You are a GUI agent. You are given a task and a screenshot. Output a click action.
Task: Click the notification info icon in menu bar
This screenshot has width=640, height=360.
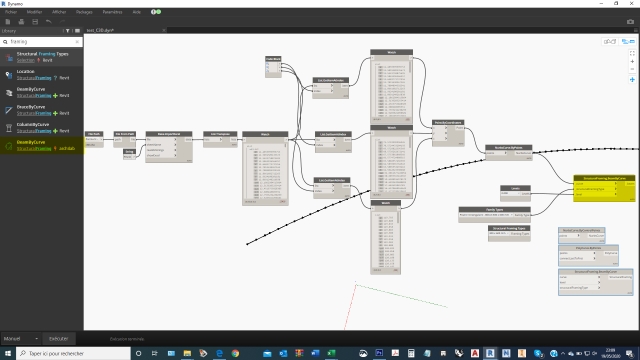[153, 12]
